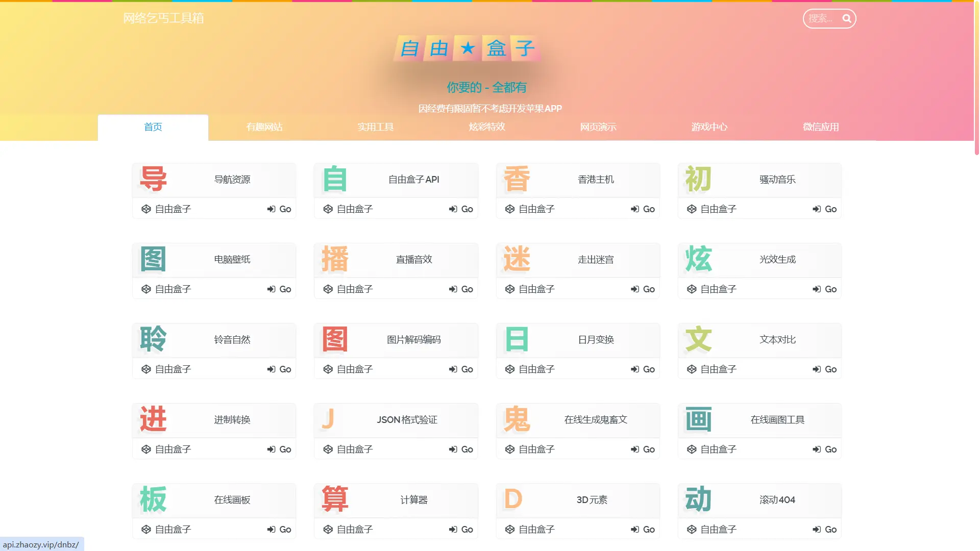The image size is (980, 551).
Task: Click the 香 icon of 香港主机 card
Action: click(517, 179)
